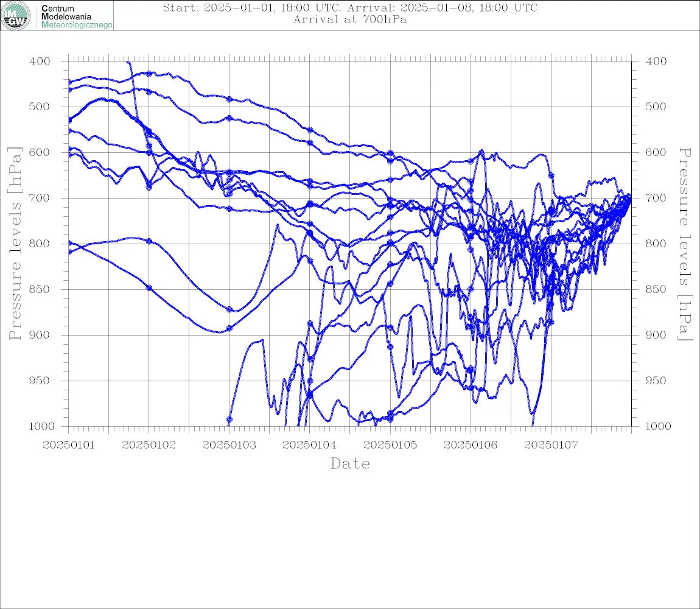Click the 700 label on the right axis
Viewport: 700px width, 609px height.
[656, 198]
